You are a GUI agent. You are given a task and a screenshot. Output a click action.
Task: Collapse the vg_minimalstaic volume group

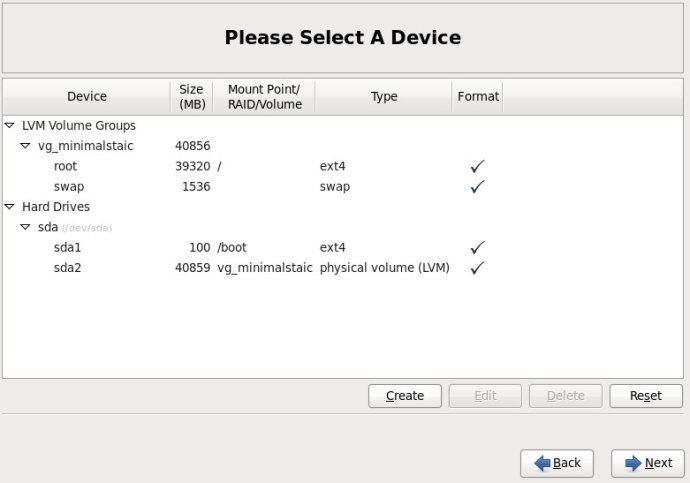pyautogui.click(x=25, y=146)
